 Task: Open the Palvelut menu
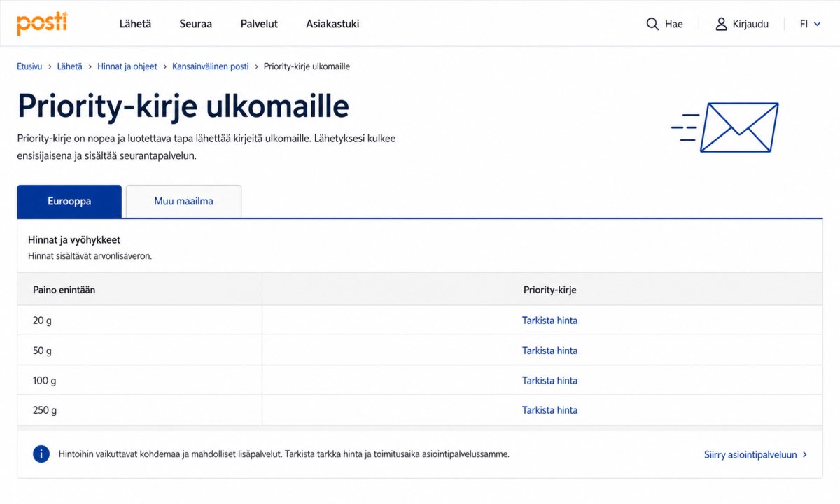coord(259,24)
